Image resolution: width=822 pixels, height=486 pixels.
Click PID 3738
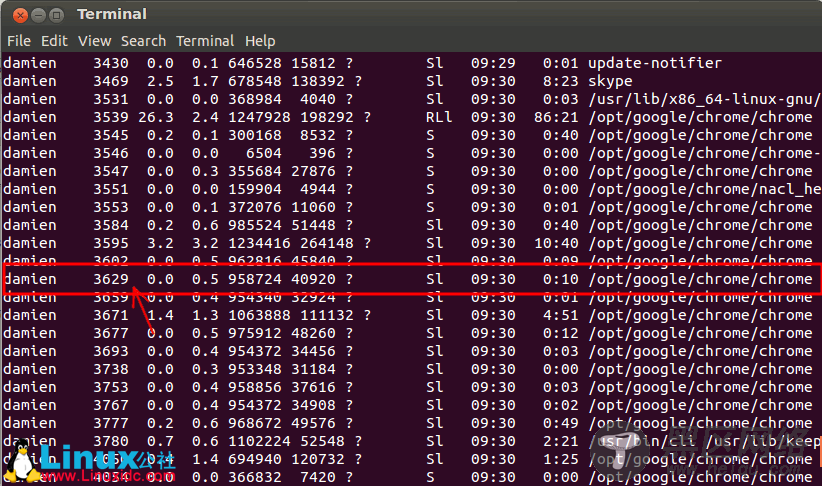[111, 369]
